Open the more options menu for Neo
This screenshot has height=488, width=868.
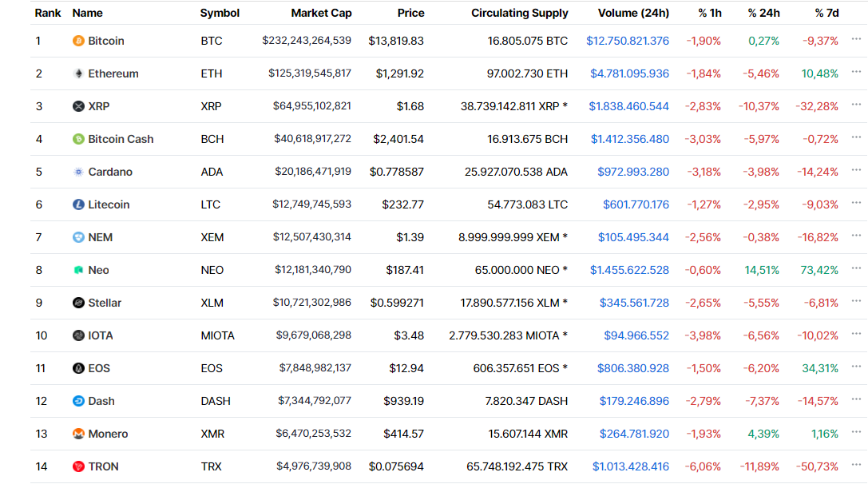tap(856, 268)
